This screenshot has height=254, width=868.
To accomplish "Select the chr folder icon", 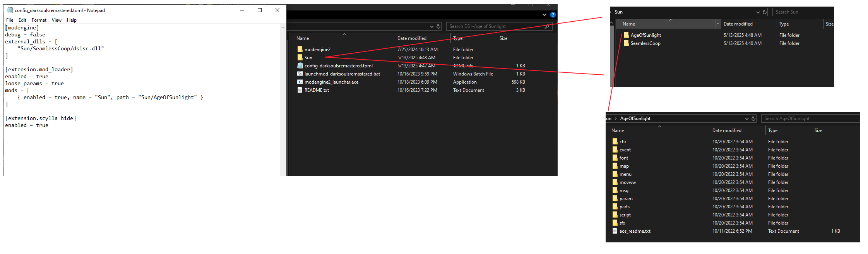I will click(x=615, y=141).
